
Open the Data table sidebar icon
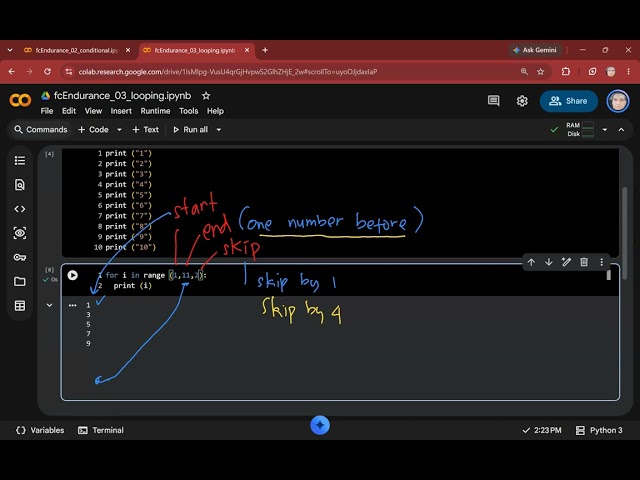[20, 306]
